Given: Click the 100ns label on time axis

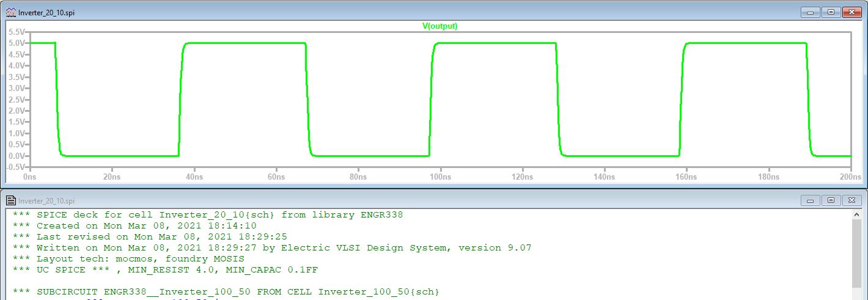Looking at the screenshot, I should click(x=440, y=177).
